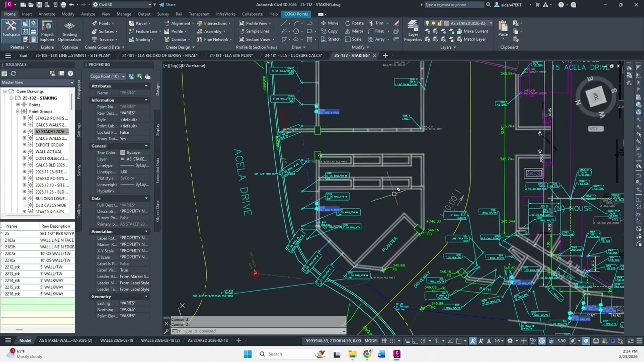Click Quick Select icon in Properties
The height and width of the screenshot is (362, 644).
coord(147,76)
